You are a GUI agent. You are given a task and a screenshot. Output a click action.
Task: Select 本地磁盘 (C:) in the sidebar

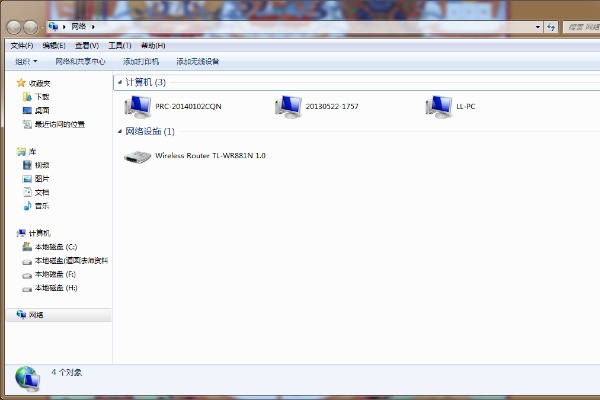click(55, 246)
